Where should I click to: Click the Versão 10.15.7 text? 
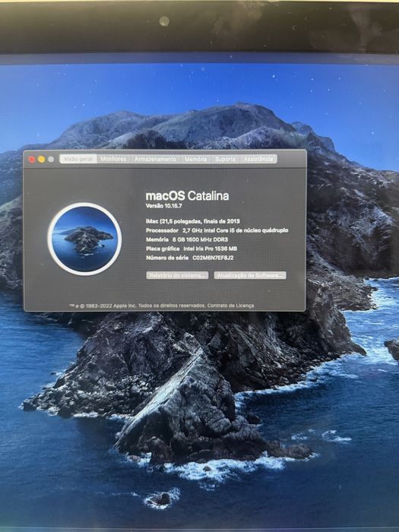coord(164,206)
